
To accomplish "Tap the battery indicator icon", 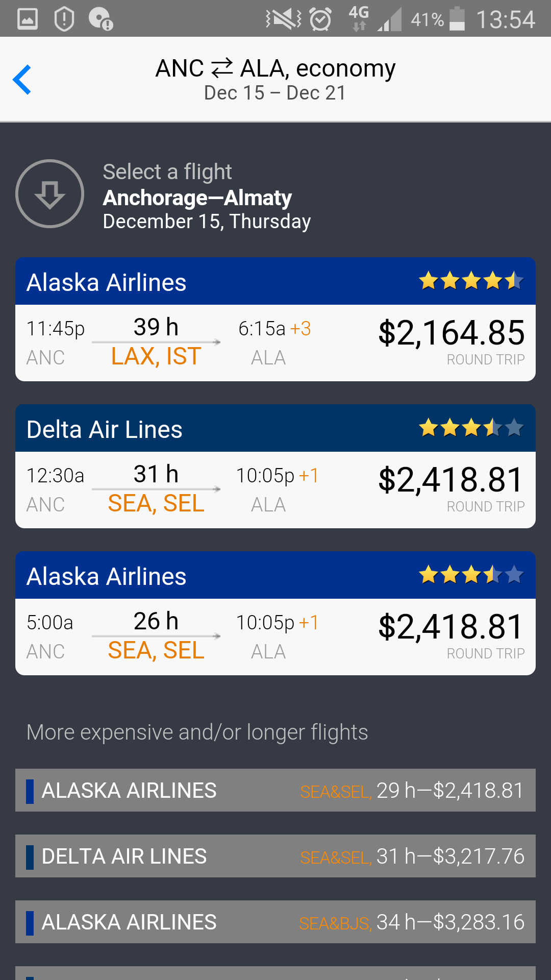I will (457, 19).
